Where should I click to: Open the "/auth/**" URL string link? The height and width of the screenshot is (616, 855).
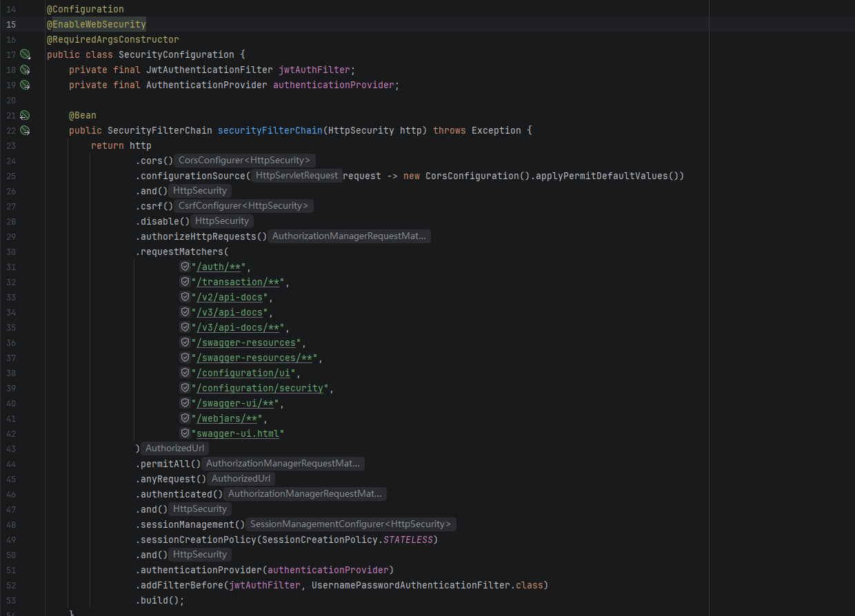pos(219,267)
